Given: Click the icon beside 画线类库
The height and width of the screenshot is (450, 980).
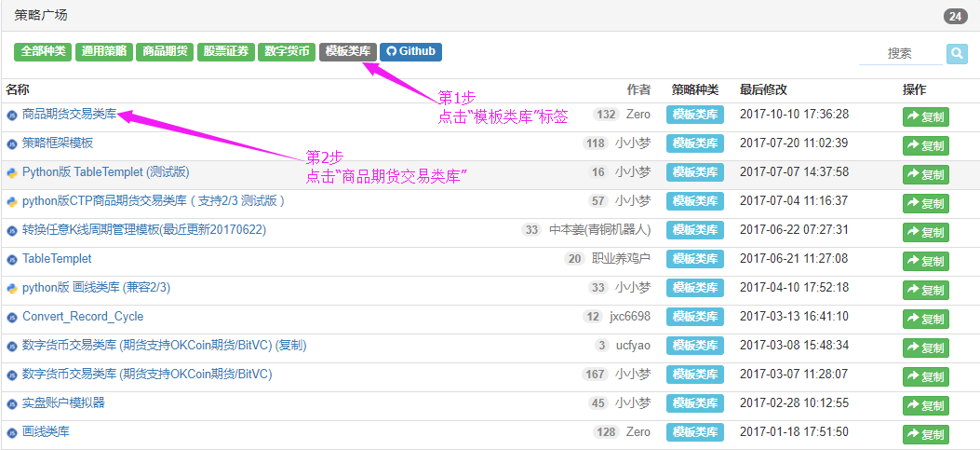Looking at the screenshot, I should point(12,432).
